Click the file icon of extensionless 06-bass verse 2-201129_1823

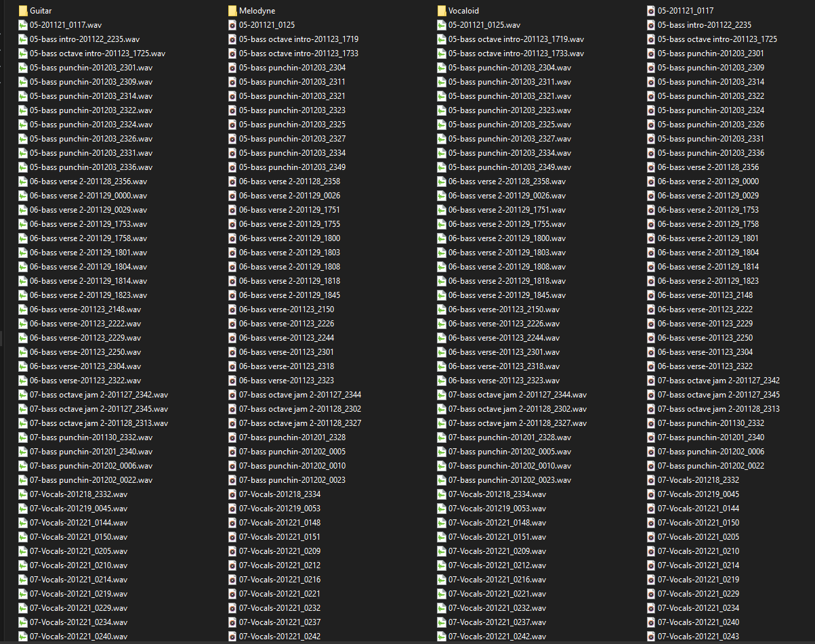pyautogui.click(x=651, y=281)
